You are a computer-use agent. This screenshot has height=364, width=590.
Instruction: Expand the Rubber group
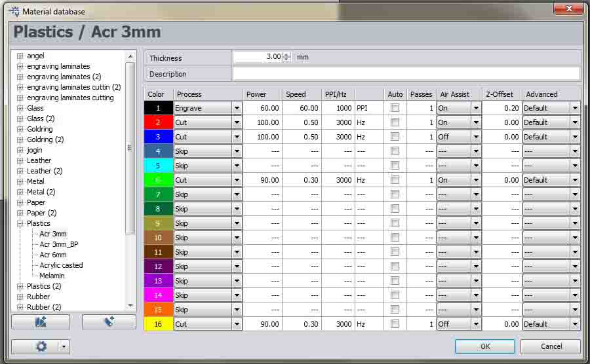tap(20, 297)
